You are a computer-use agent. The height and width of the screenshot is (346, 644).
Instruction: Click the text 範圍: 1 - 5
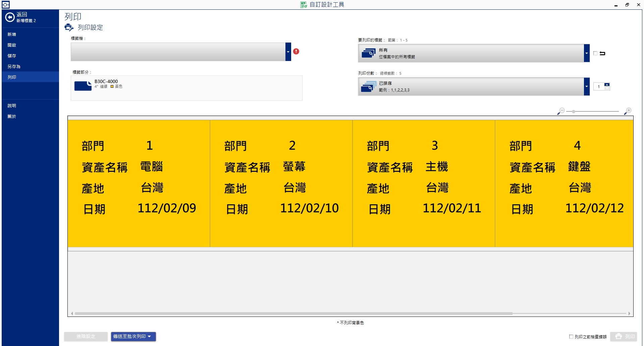pos(397,40)
